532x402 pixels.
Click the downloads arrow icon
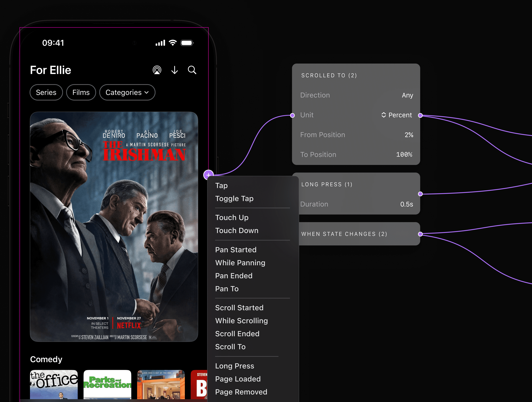175,70
